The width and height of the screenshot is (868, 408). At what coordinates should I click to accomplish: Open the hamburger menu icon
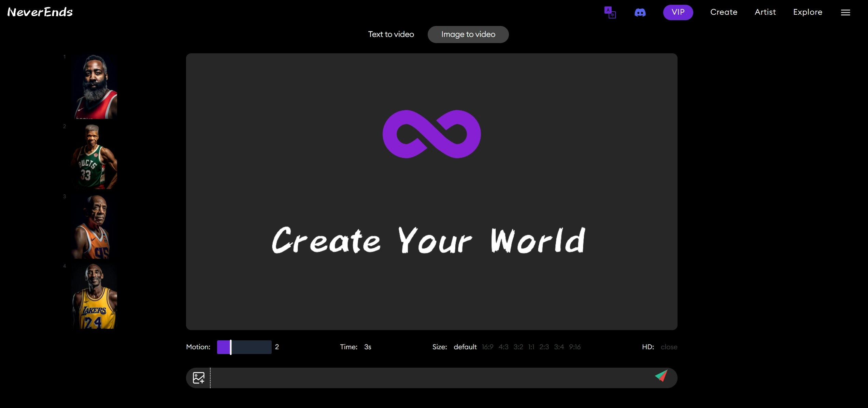click(x=845, y=13)
